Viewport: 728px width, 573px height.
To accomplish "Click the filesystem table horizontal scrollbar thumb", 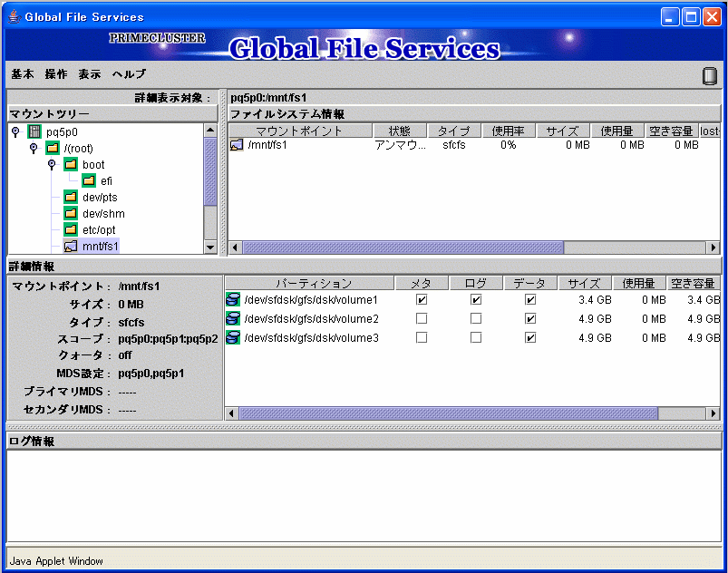I will [403, 248].
